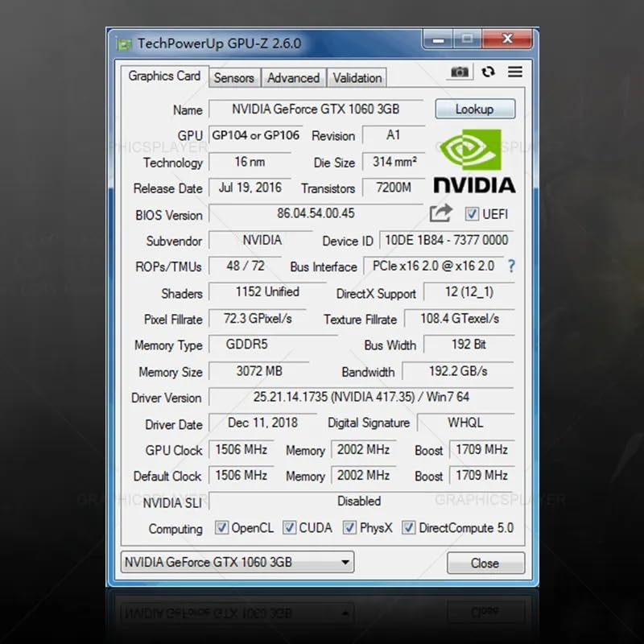This screenshot has width=644, height=644.
Task: Switch to the Sensors tab
Action: [234, 77]
